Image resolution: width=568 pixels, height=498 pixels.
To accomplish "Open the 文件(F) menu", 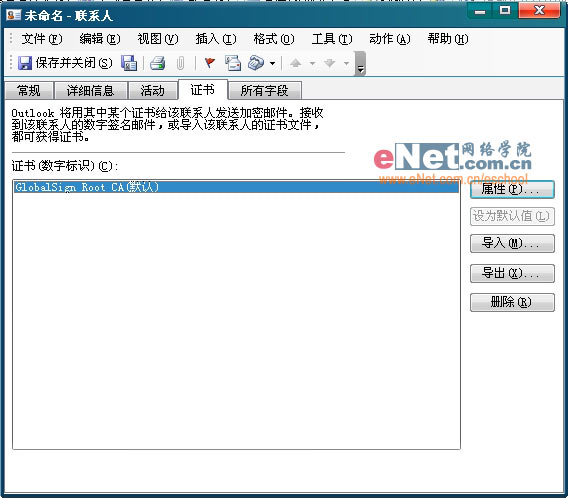I will (42, 39).
